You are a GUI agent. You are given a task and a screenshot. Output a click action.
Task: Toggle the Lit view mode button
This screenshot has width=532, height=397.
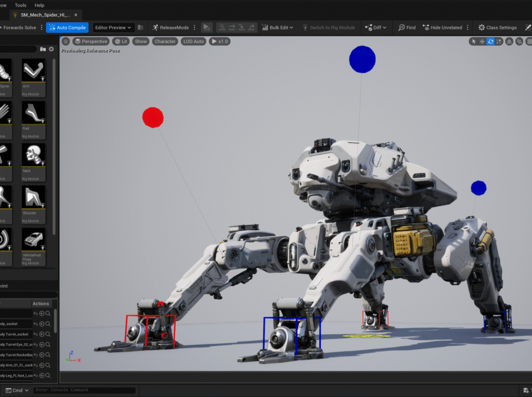(121, 41)
